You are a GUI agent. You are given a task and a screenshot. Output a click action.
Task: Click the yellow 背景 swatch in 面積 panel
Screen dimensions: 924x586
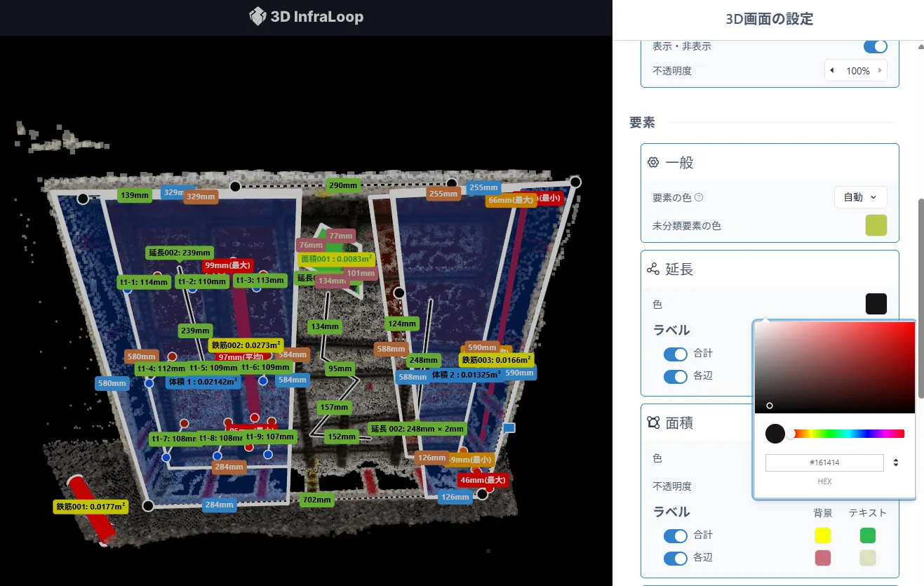point(822,535)
